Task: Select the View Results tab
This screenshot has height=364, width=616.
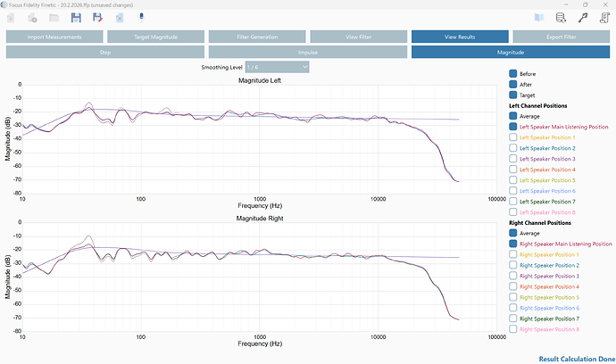Action: [460, 37]
